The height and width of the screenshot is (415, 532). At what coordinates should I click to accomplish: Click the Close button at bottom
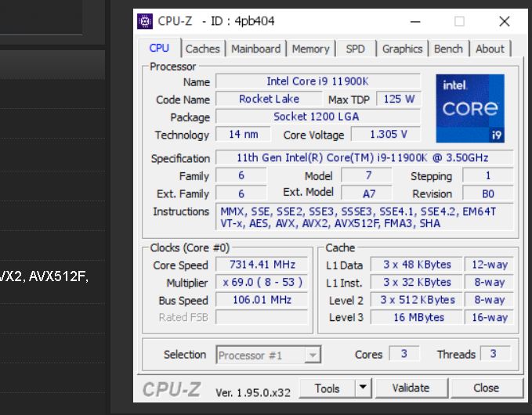(487, 388)
